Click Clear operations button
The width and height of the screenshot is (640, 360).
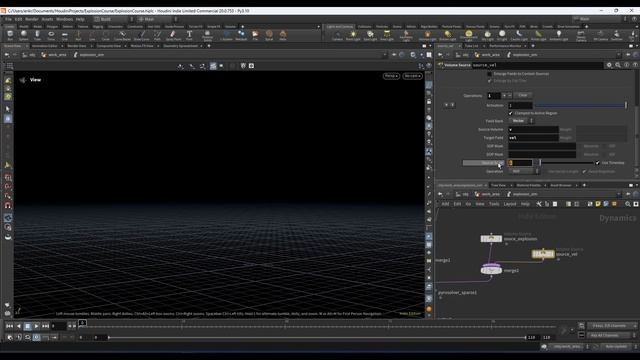tap(523, 95)
